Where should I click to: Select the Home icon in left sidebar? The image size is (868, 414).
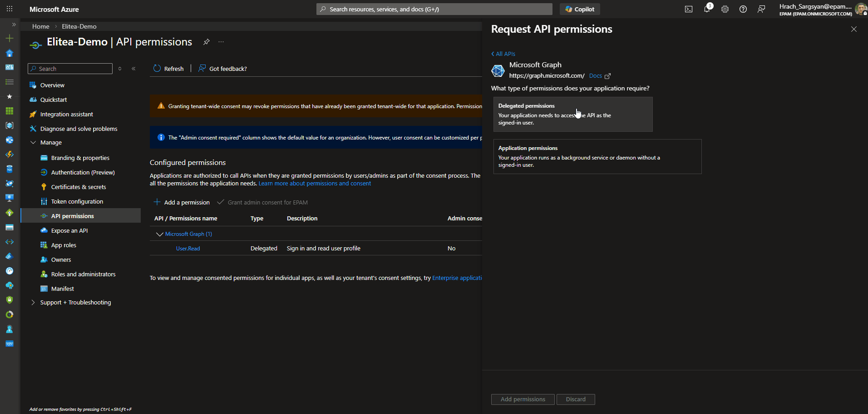pyautogui.click(x=9, y=53)
